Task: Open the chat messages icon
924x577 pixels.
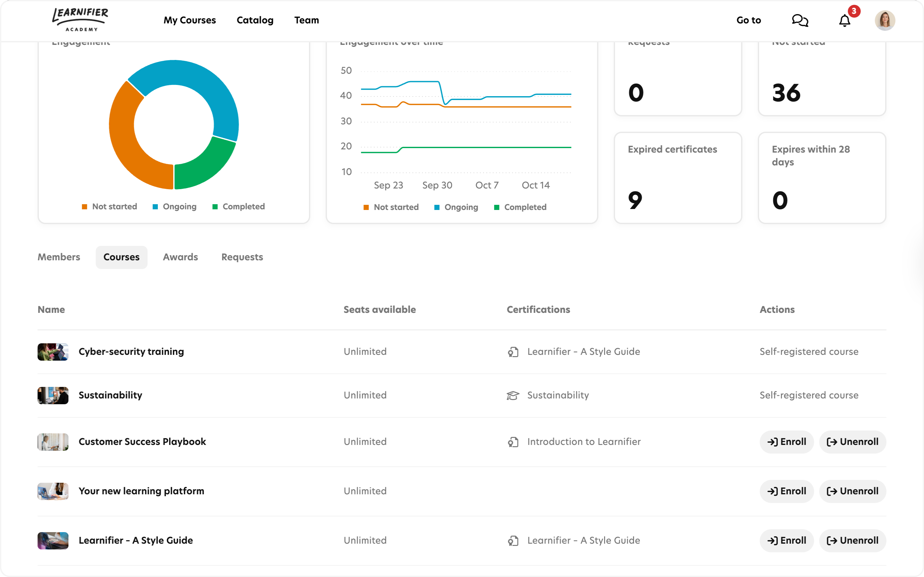Action: [800, 20]
